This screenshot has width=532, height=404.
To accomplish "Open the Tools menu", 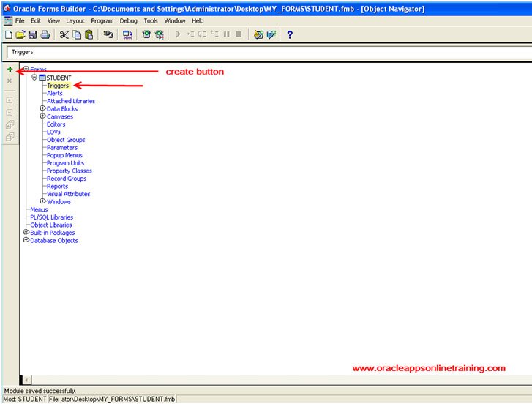I will tap(151, 21).
